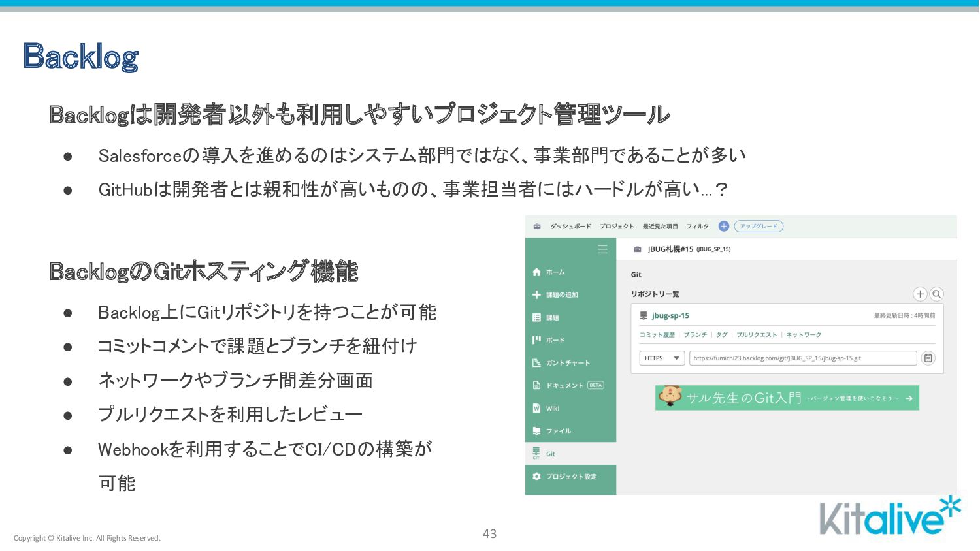Open the サル先生のGit入門 banner
The height and width of the screenshot is (551, 980).
pyautogui.click(x=787, y=398)
